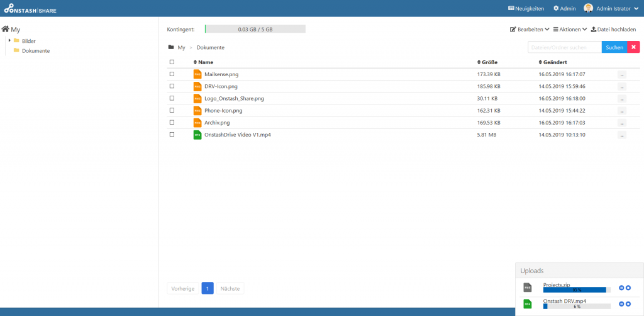Open the Aktionen dropdown menu

570,30
